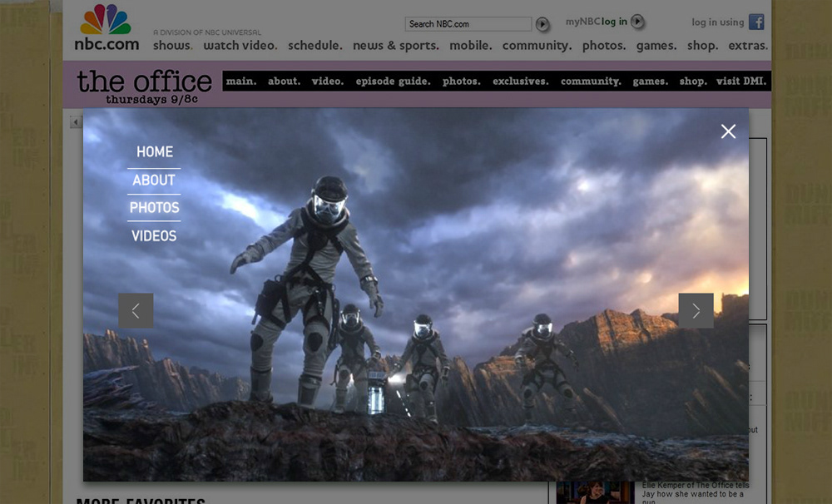Click the myNBC log in arrow icon

[637, 22]
